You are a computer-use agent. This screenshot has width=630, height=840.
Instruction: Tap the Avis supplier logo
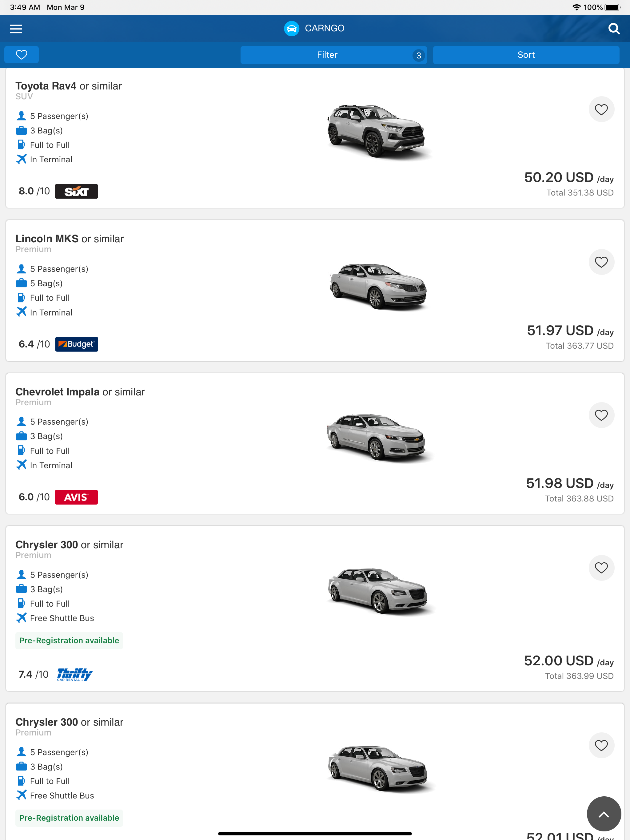(76, 497)
